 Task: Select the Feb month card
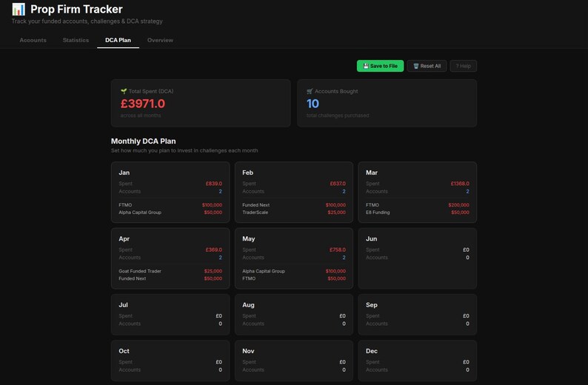point(294,192)
